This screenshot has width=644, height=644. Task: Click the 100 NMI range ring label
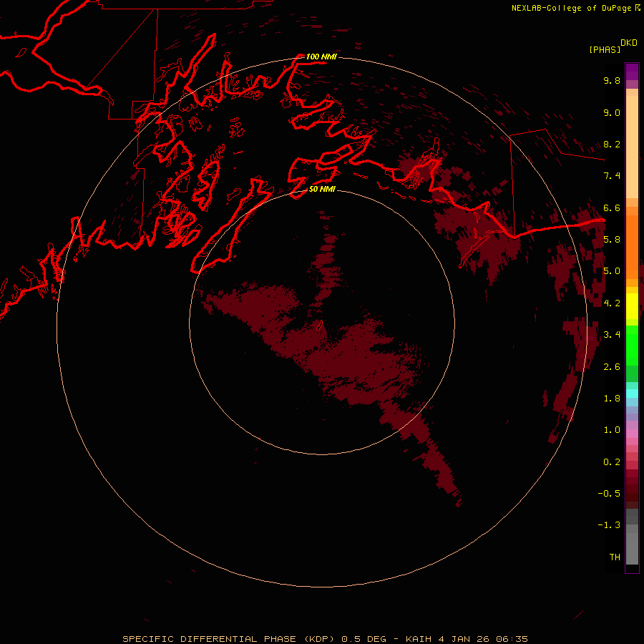321,57
